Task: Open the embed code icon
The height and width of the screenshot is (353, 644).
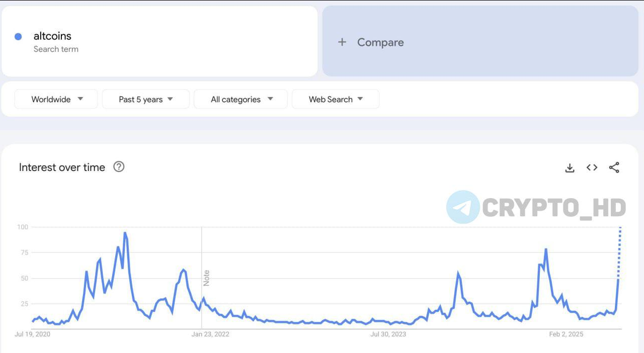Action: 592,167
